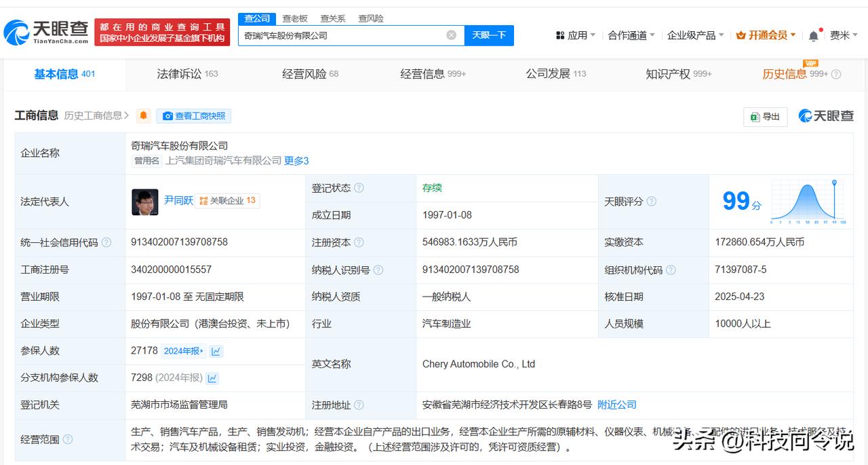The height and width of the screenshot is (465, 868).
Task: Select approval date 2025-04-23
Action: tap(740, 297)
